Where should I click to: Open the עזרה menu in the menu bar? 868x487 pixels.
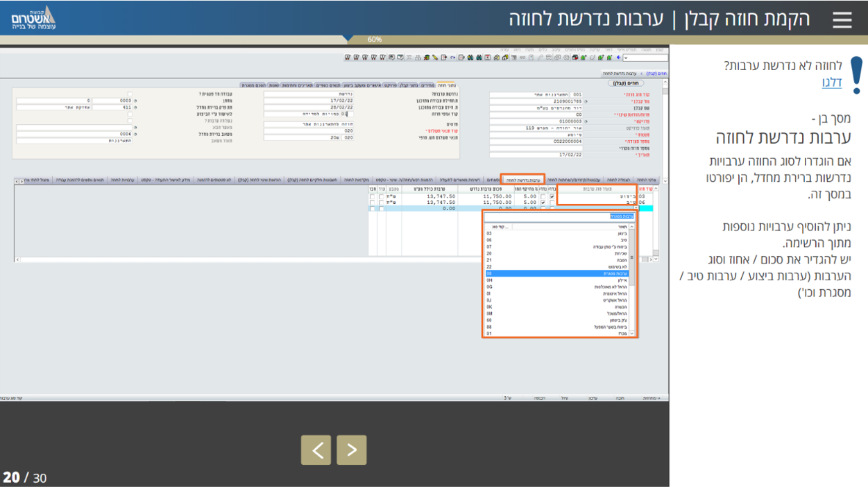tap(504, 50)
